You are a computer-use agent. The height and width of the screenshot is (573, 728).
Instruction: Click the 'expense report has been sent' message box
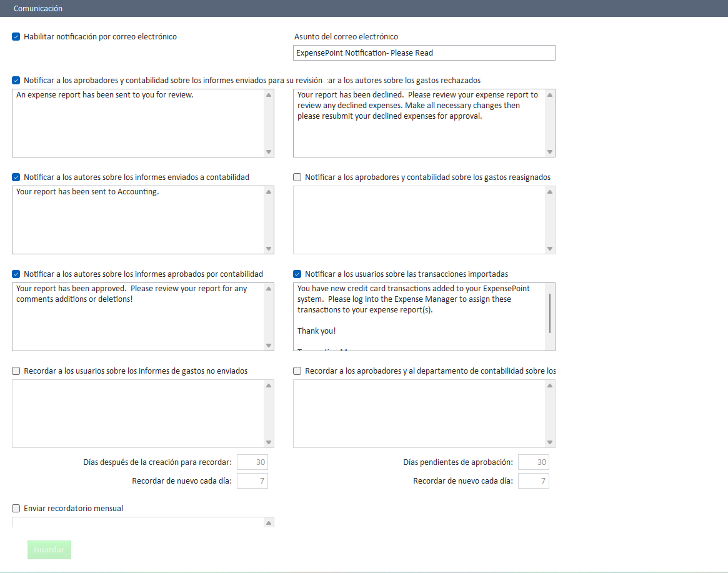pos(137,123)
